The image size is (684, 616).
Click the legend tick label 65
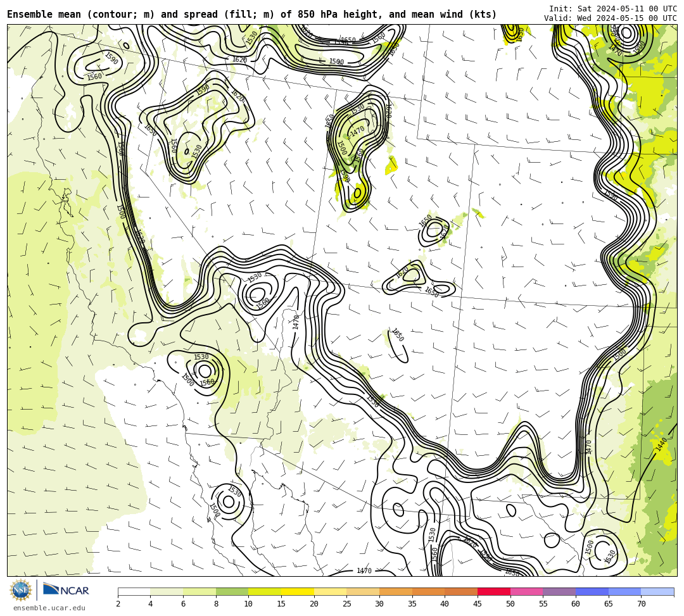pos(609,604)
